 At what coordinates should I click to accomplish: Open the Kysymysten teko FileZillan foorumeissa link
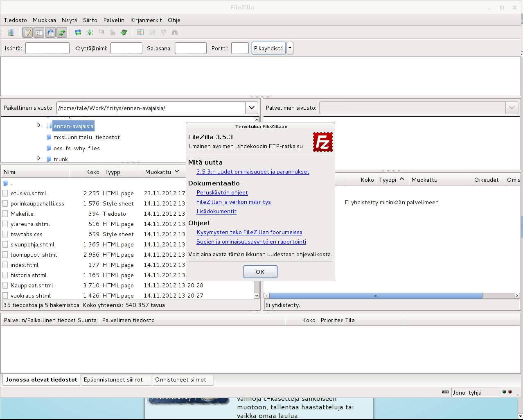click(x=250, y=233)
